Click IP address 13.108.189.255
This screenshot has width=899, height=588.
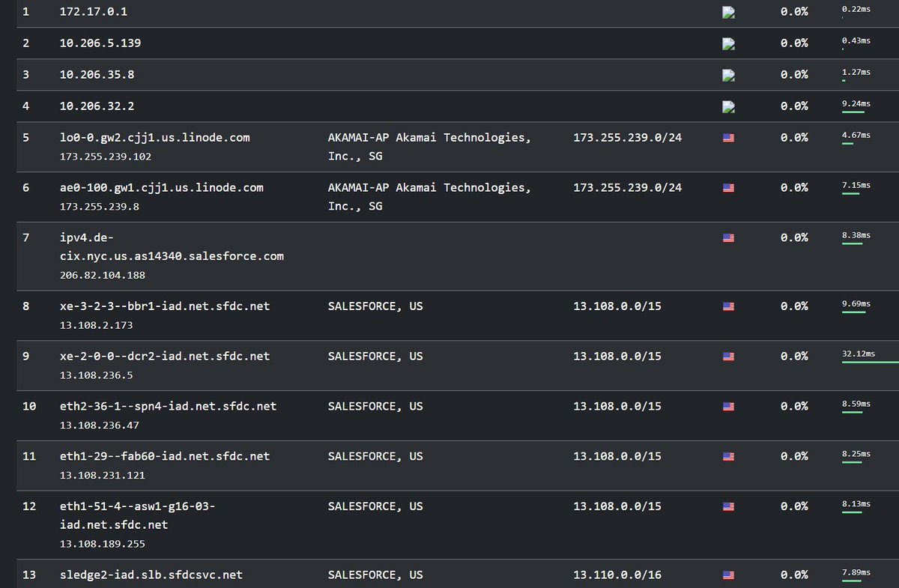[x=102, y=544]
